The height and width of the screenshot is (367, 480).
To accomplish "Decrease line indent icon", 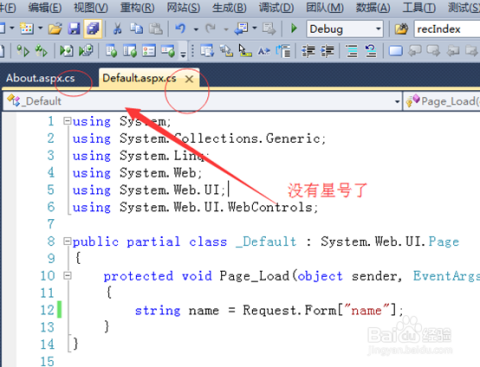I will click(308, 51).
